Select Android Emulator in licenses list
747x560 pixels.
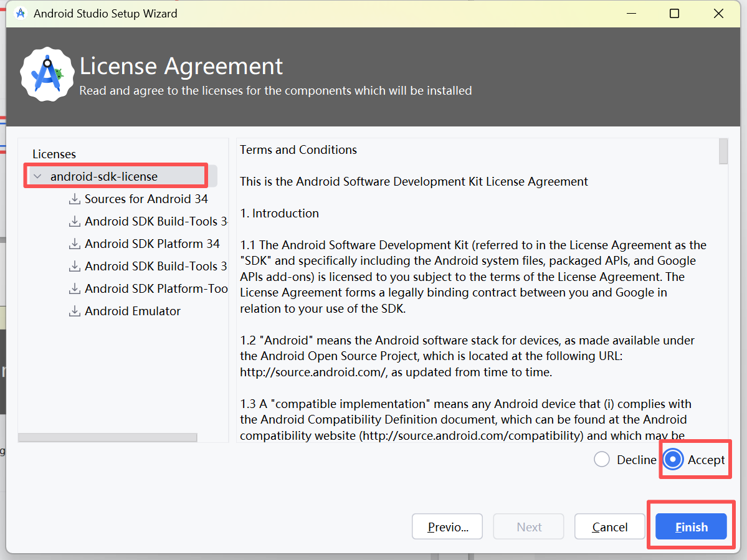[133, 311]
